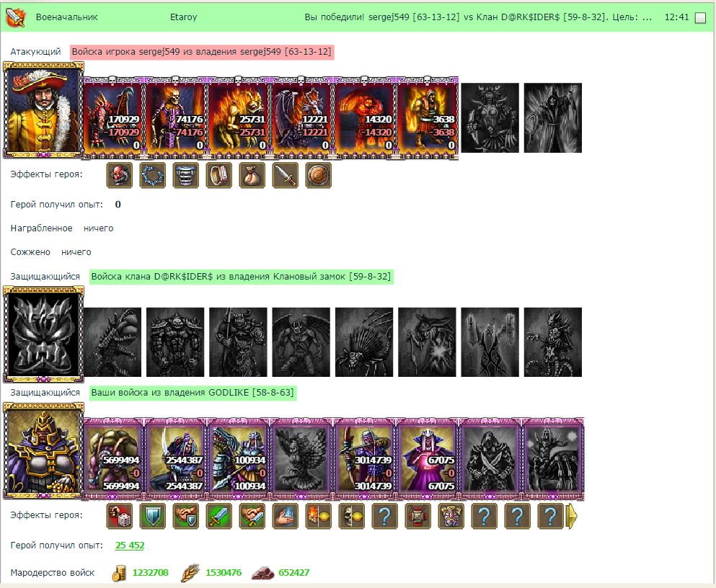The height and width of the screenshot is (588, 716).
Task: Click the attacking hero portrait with feathered hat
Action: 43,110
